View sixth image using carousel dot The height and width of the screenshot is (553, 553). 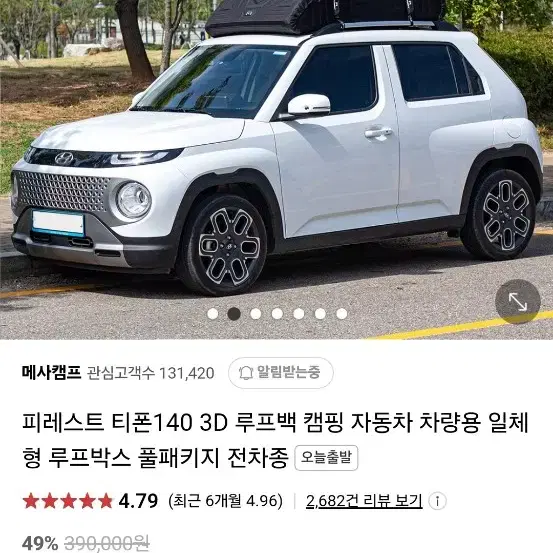[x=320, y=314]
